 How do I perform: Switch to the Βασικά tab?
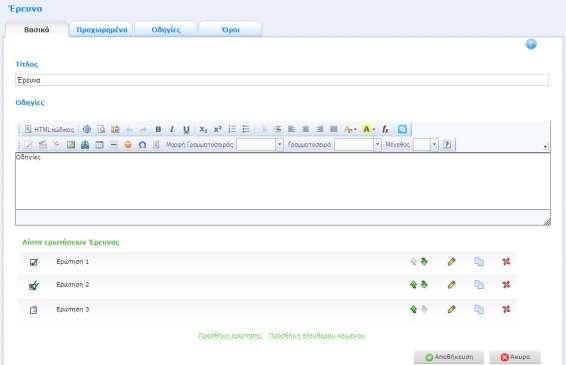36,30
